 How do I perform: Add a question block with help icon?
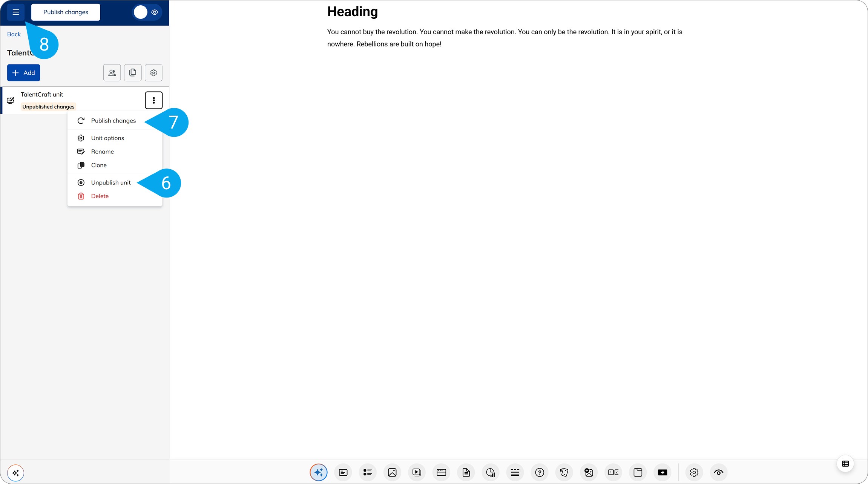pyautogui.click(x=540, y=472)
